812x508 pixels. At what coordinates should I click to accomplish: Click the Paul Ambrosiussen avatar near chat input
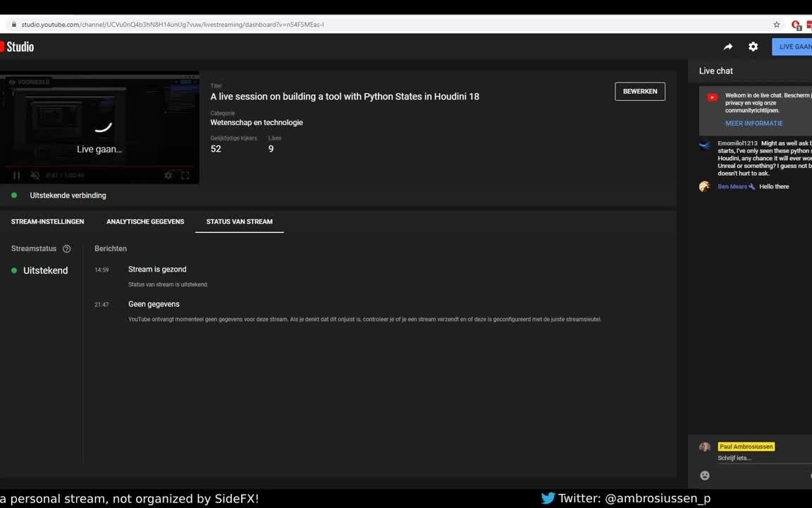pos(704,447)
